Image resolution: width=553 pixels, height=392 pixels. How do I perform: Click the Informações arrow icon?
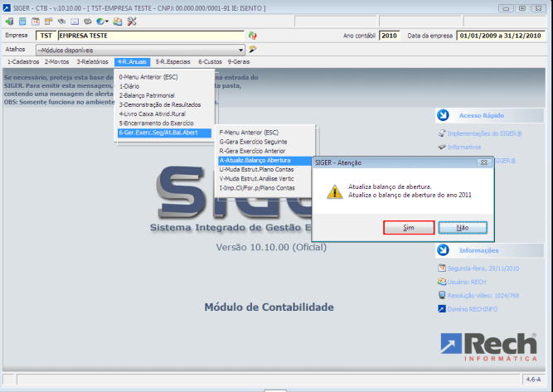coord(443,250)
